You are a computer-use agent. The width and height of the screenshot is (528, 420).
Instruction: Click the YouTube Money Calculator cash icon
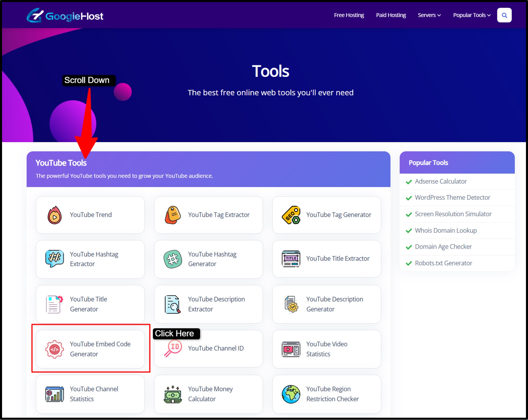(173, 394)
